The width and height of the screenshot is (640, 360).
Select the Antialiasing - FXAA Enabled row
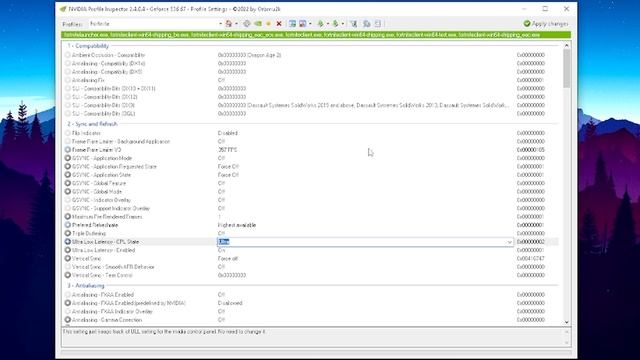coord(310,295)
